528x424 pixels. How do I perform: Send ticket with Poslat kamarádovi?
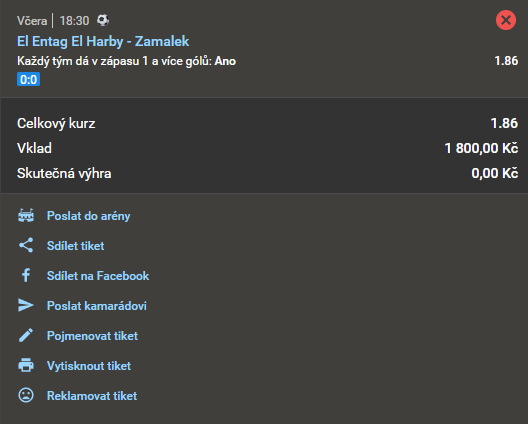click(97, 306)
